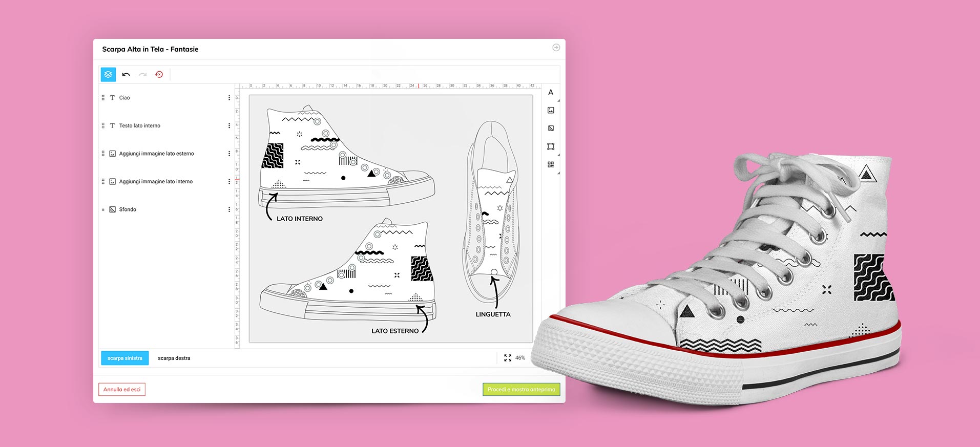
Task: Click the undo arrow icon
Action: click(x=126, y=75)
